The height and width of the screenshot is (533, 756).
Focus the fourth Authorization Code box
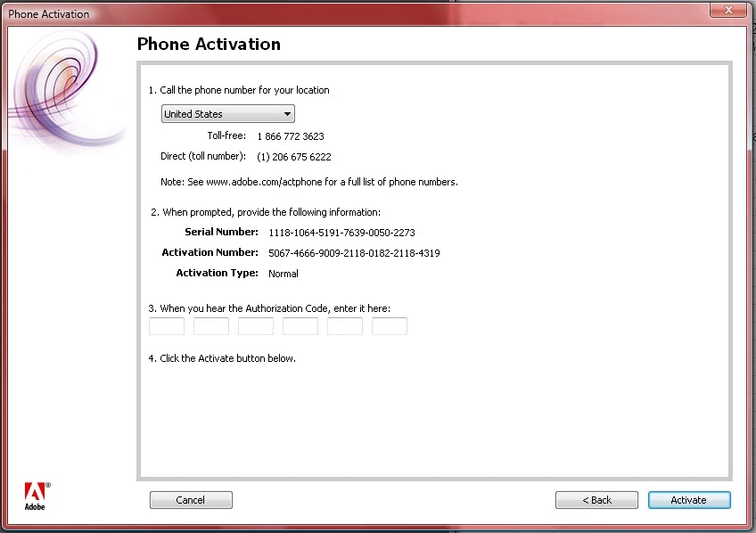coord(300,326)
